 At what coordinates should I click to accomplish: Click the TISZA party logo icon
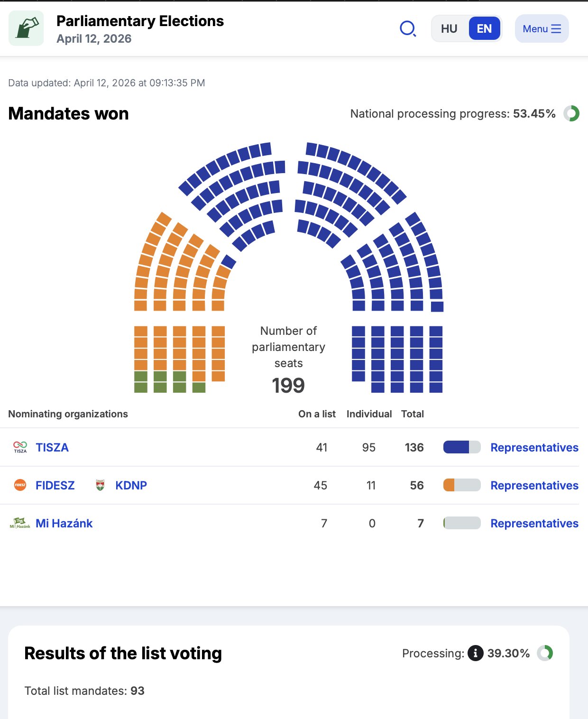[x=20, y=447]
